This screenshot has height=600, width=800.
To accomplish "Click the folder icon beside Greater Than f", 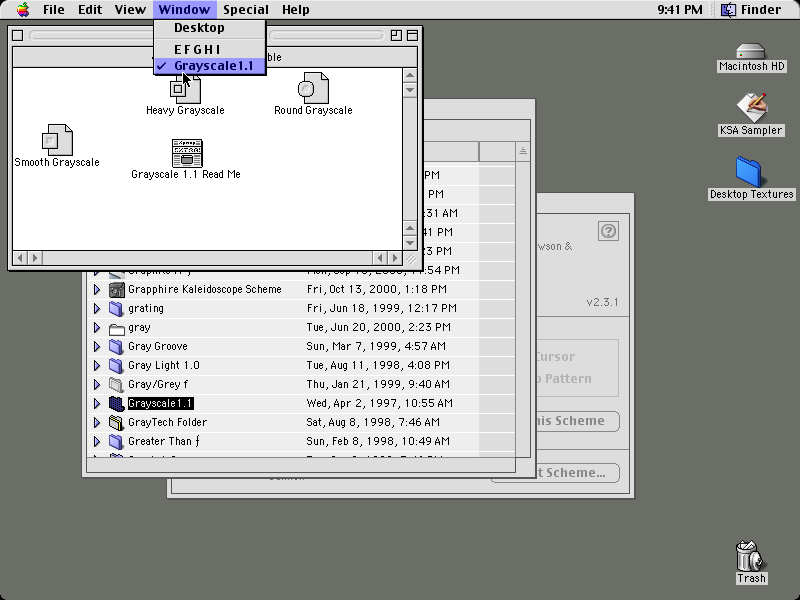I will [117, 442].
